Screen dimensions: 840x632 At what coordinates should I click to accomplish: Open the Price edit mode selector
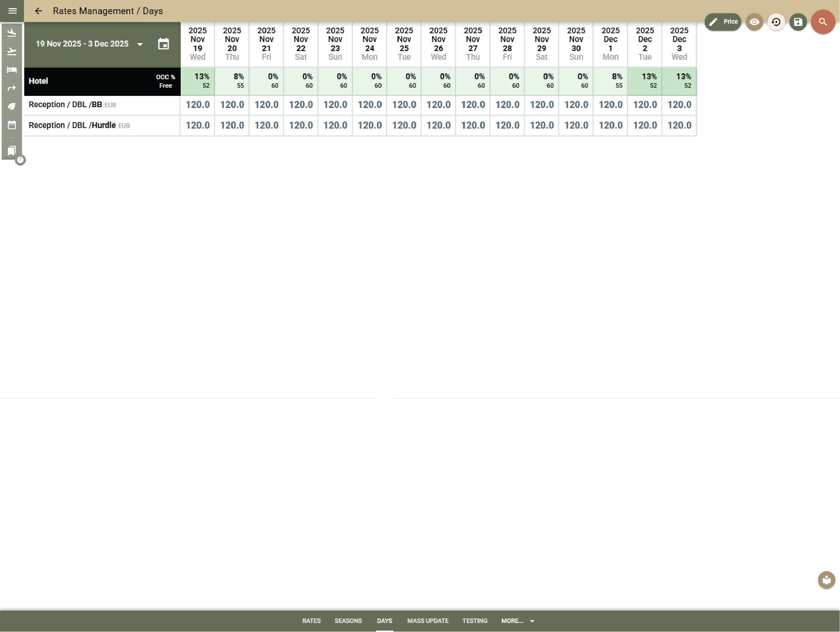pos(723,22)
